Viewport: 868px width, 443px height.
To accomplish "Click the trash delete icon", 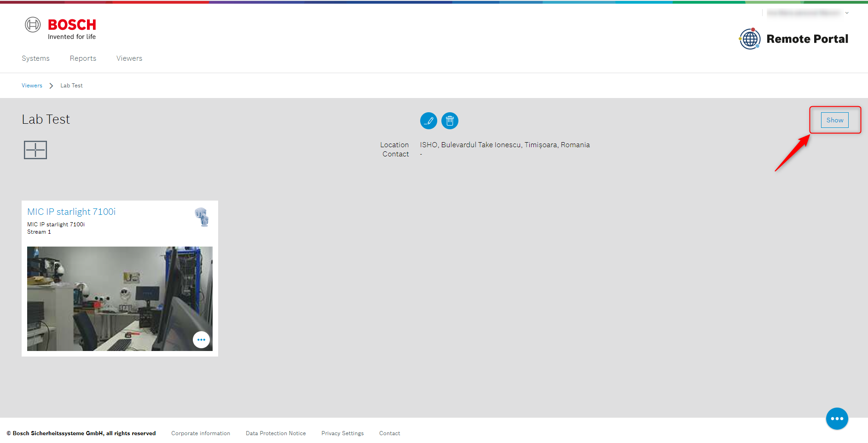I will click(x=450, y=121).
